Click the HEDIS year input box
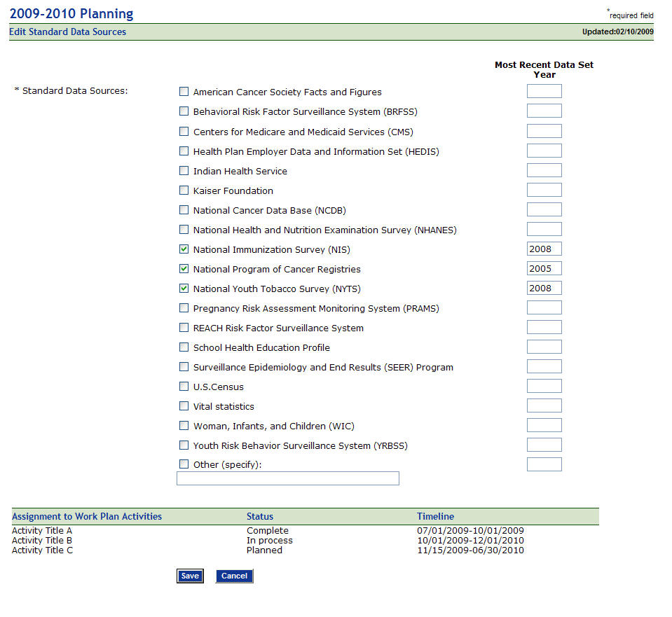Screen dimensions: 672x617 (544, 151)
